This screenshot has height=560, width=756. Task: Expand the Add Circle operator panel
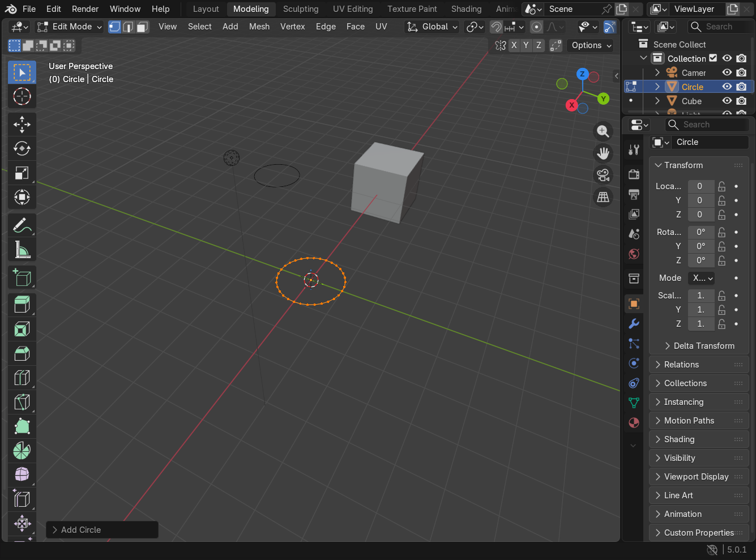click(x=81, y=530)
